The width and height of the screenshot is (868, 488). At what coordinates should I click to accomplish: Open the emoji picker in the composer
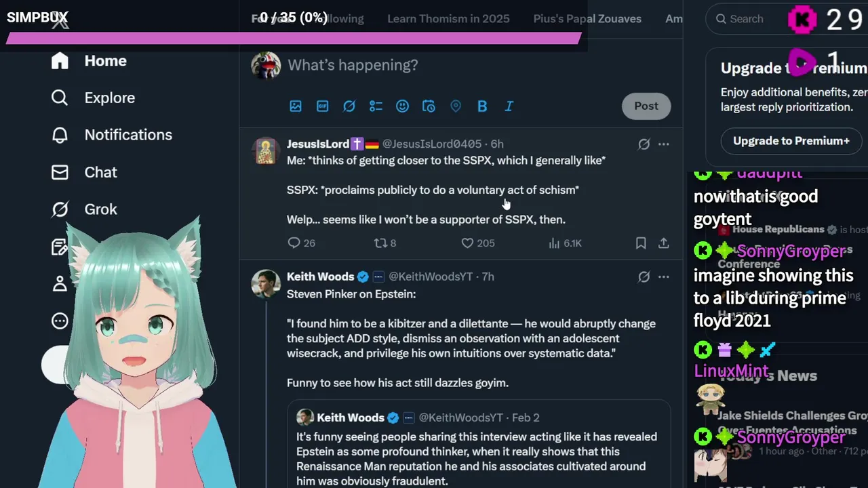[x=402, y=106]
